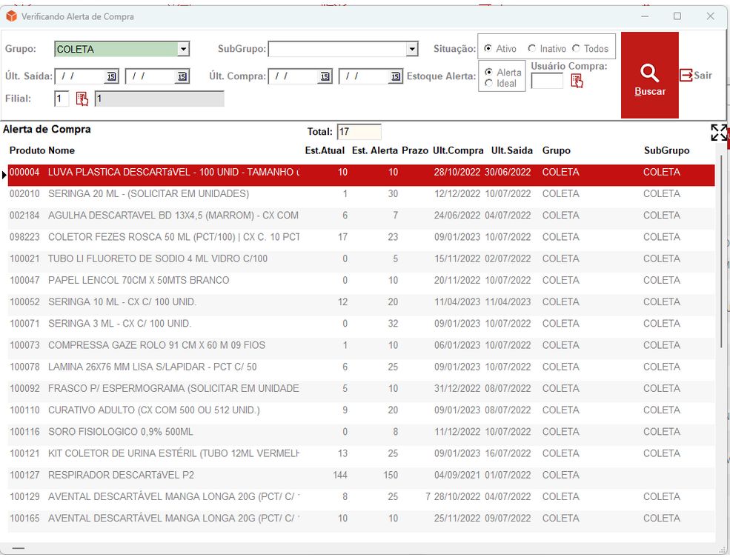Click the expand fullscreen arrows icon

point(718,133)
